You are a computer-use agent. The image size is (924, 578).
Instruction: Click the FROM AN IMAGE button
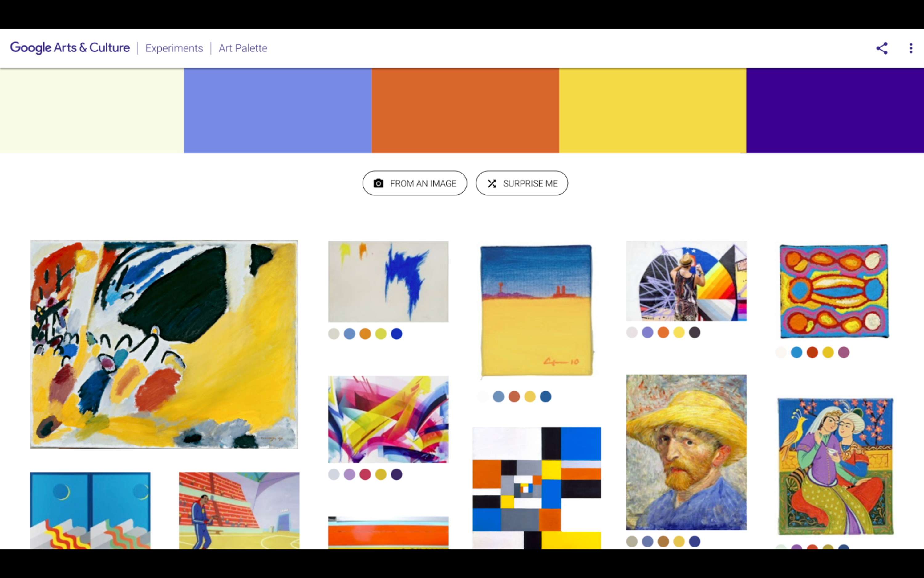pos(415,183)
